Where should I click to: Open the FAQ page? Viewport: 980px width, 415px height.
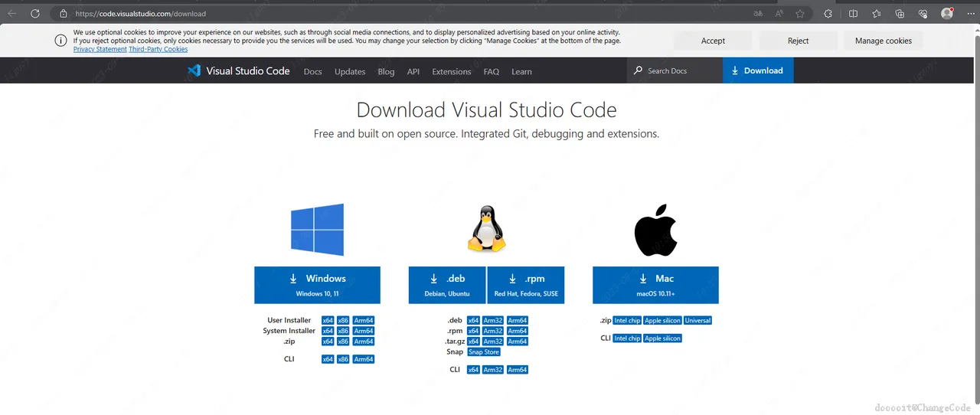(x=492, y=71)
